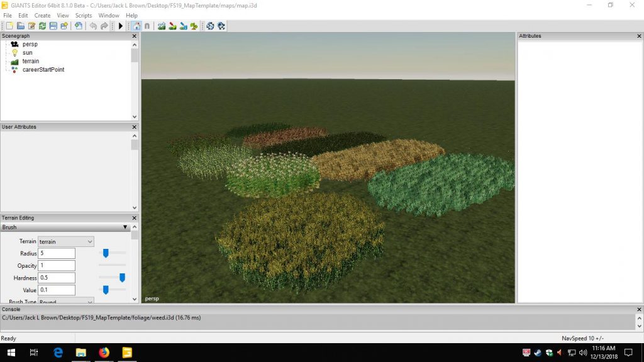The width and height of the screenshot is (644, 362).
Task: Click the Radius value input field
Action: (x=56, y=253)
